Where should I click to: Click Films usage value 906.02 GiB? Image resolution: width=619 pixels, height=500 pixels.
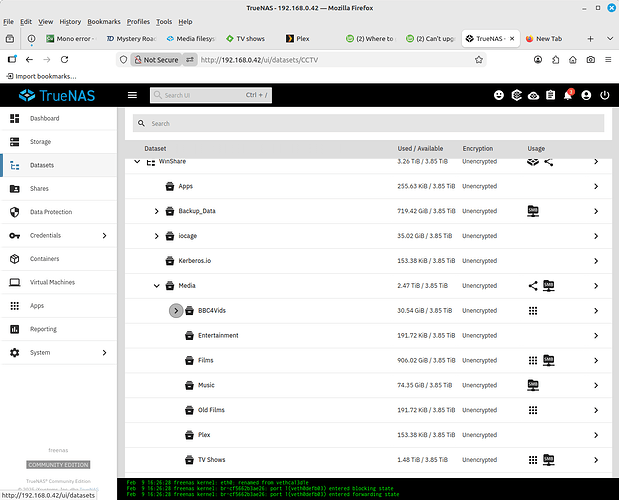coord(425,361)
